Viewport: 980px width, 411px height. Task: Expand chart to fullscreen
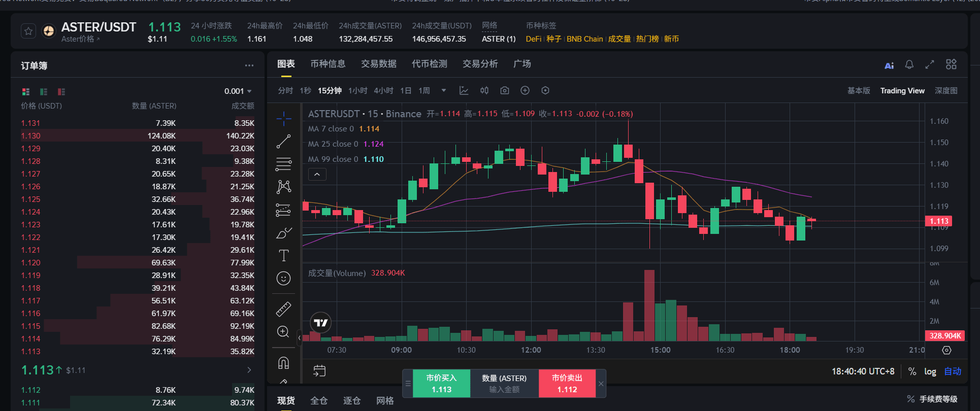point(930,64)
